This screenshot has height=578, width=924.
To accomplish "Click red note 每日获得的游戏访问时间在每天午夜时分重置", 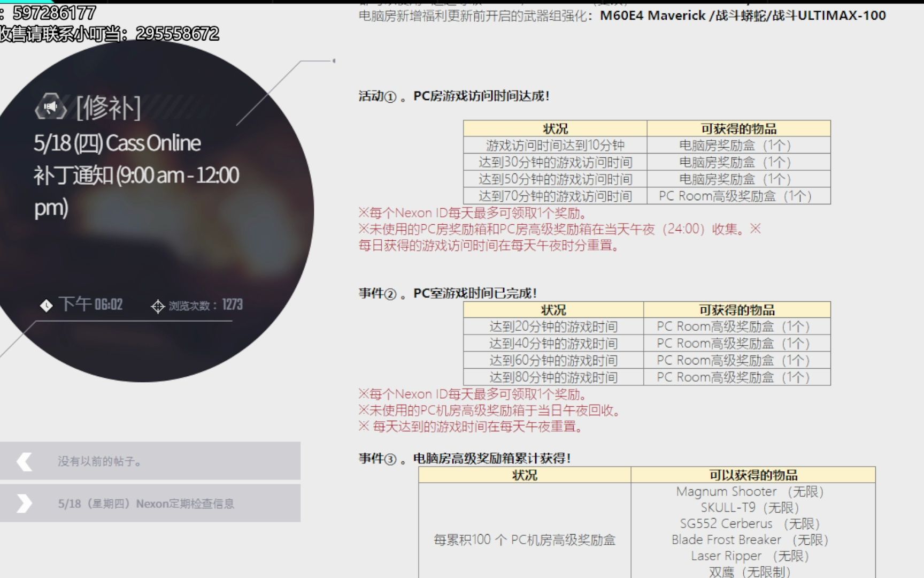I will tap(489, 246).
